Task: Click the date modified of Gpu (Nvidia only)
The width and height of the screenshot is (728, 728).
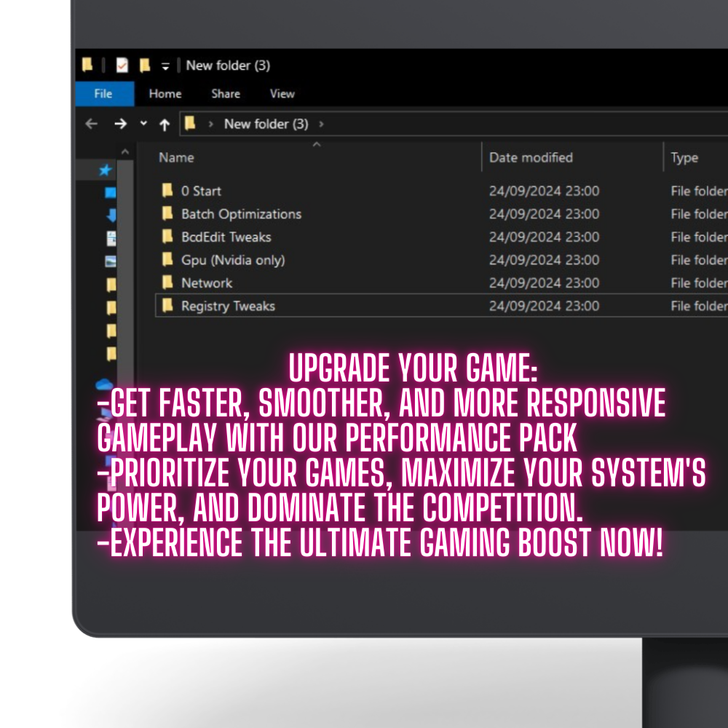Action: click(x=544, y=260)
